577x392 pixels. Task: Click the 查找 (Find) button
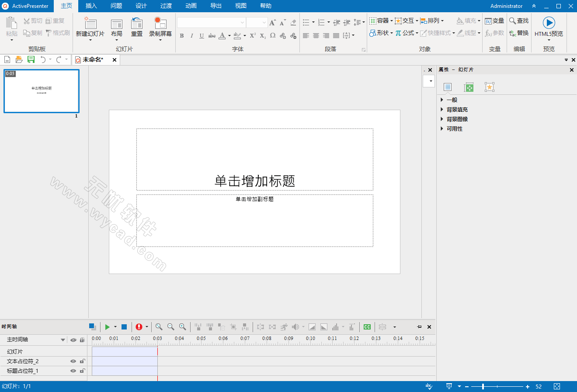pos(518,20)
